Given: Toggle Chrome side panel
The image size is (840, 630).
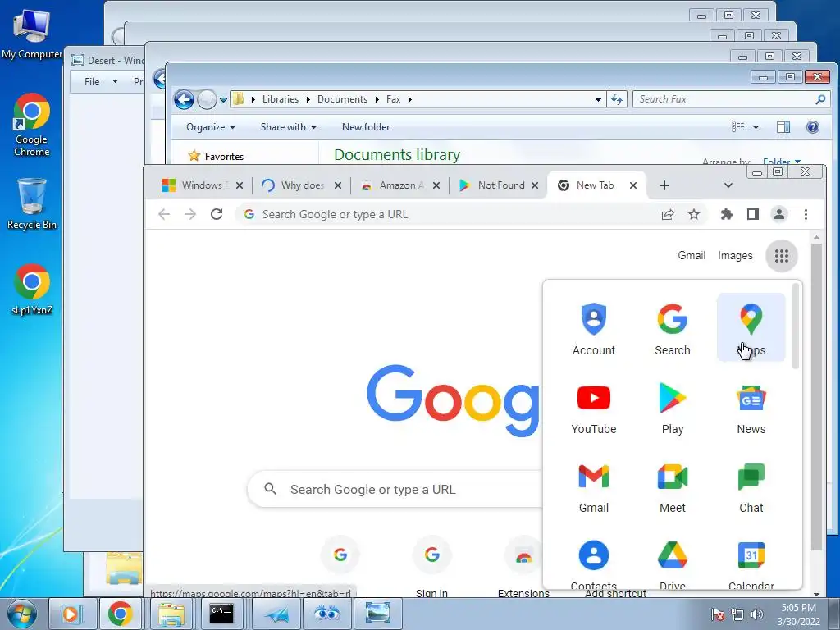Looking at the screenshot, I should (x=753, y=214).
